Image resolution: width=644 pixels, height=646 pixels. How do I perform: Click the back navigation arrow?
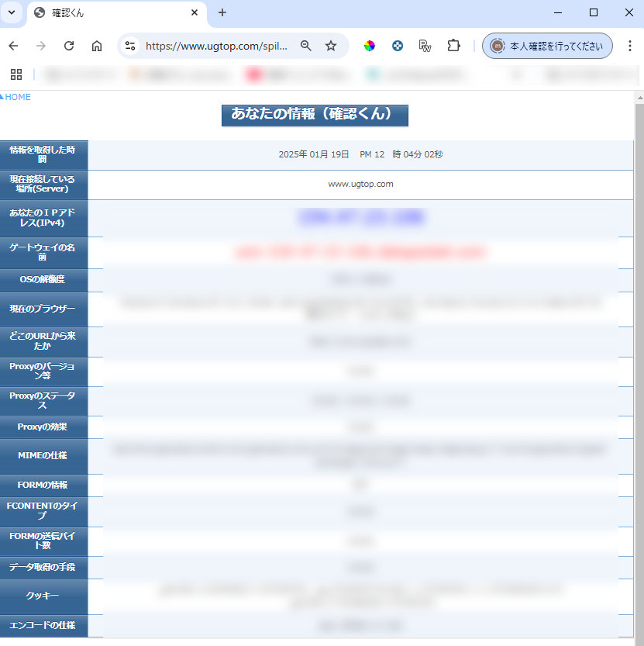pos(13,46)
